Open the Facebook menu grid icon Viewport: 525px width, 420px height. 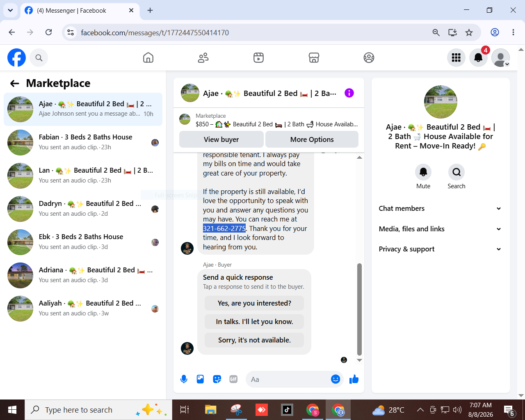pos(456,58)
